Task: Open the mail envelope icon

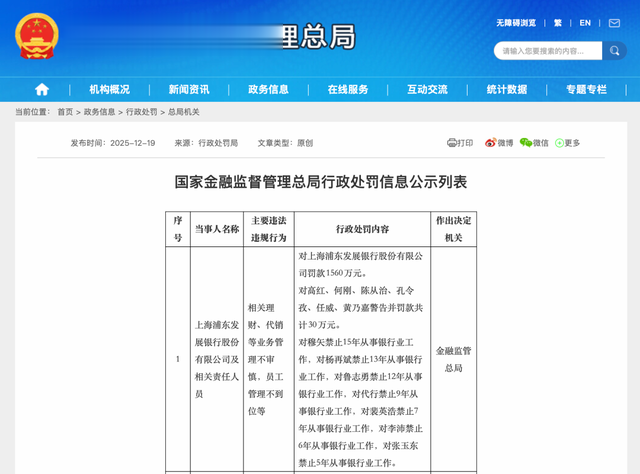Action: (614, 23)
